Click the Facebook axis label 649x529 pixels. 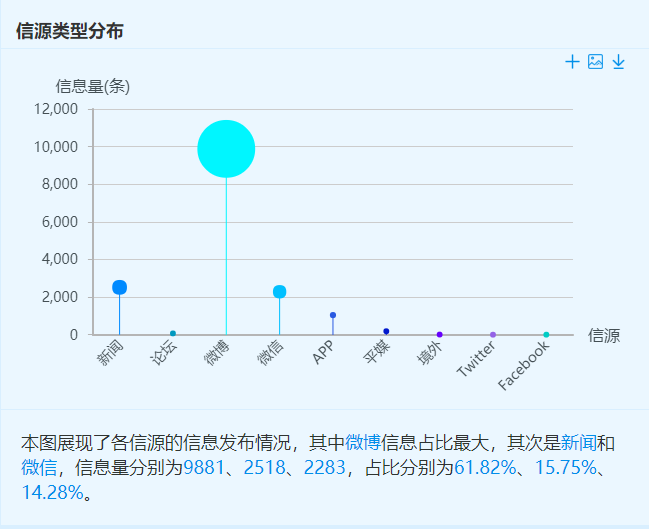(x=524, y=366)
